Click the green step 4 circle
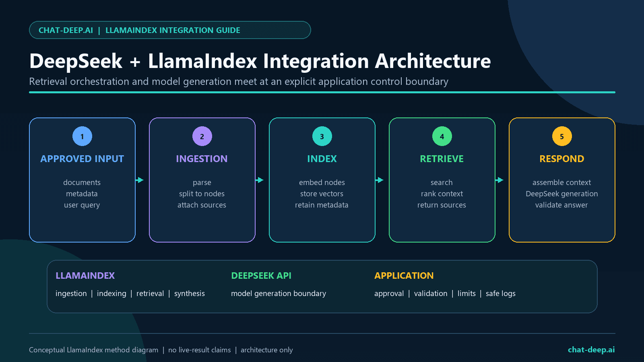The width and height of the screenshot is (644, 362). [x=442, y=136]
